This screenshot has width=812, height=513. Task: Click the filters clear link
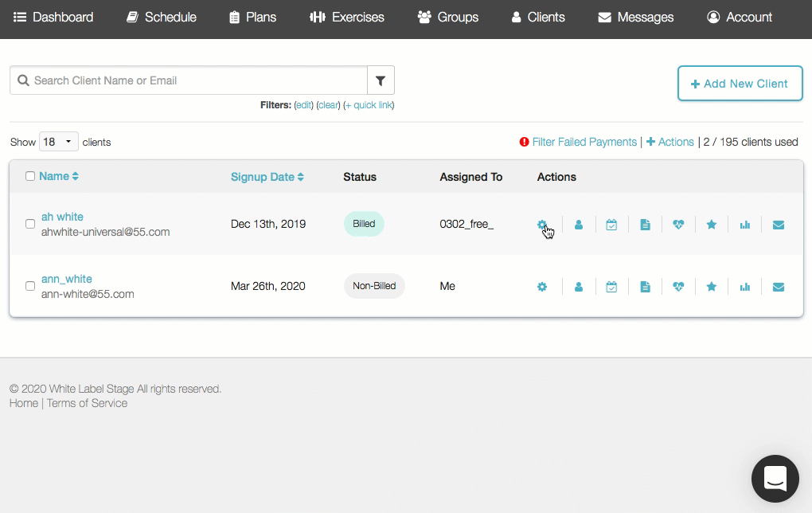(x=328, y=105)
